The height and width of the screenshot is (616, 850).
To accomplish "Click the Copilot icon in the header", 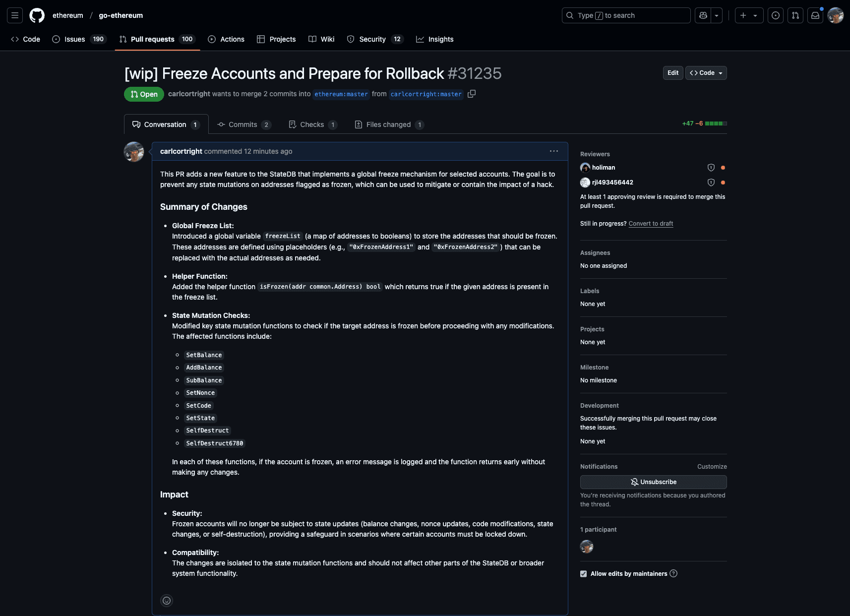I will click(702, 15).
